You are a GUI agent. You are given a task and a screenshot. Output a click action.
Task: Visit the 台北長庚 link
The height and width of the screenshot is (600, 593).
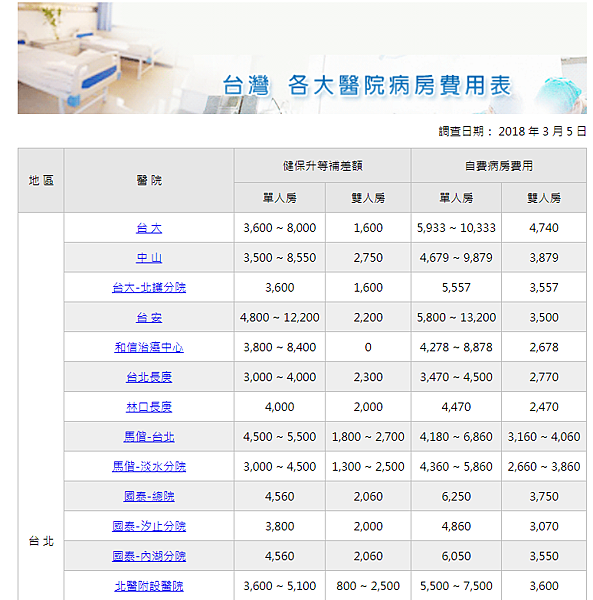click(x=149, y=377)
